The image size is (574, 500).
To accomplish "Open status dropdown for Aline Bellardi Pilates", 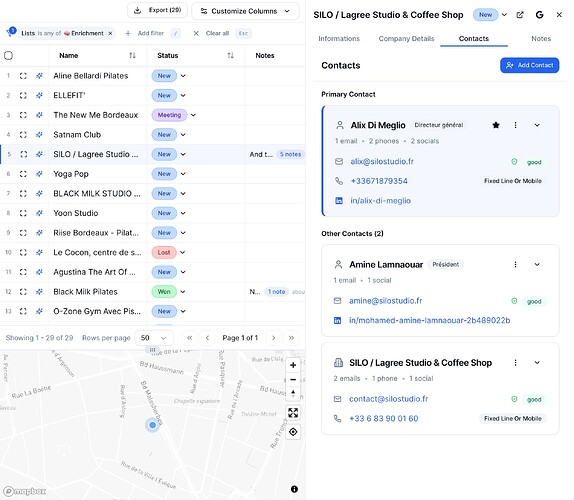I will pos(183,76).
